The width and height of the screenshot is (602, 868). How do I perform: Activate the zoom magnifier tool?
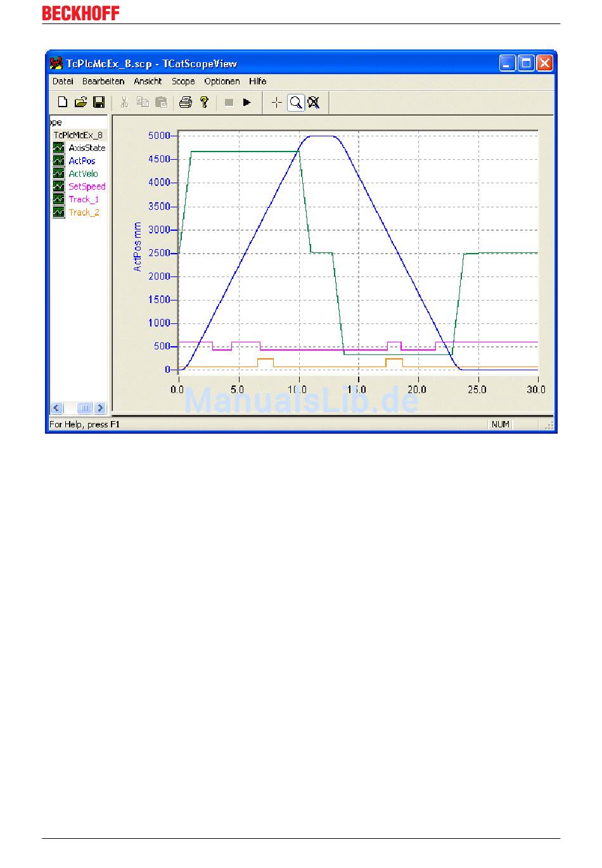coord(295,102)
